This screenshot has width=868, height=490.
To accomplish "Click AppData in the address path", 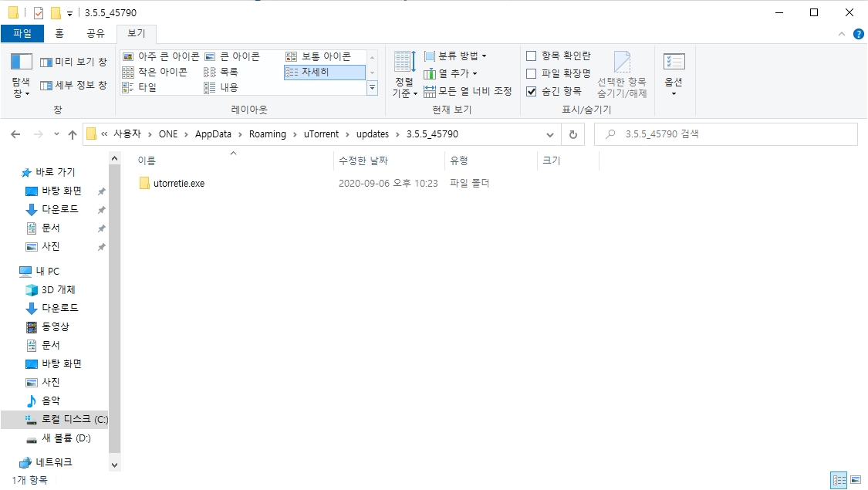I will 213,134.
